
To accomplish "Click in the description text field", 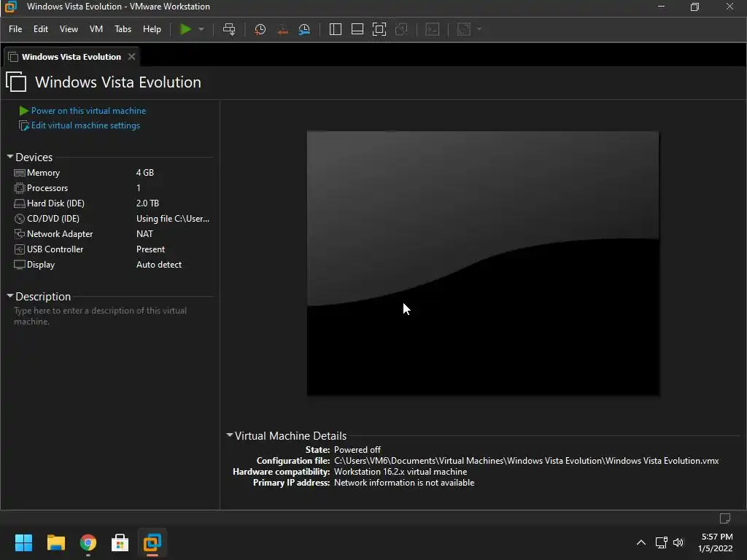I will coord(112,316).
